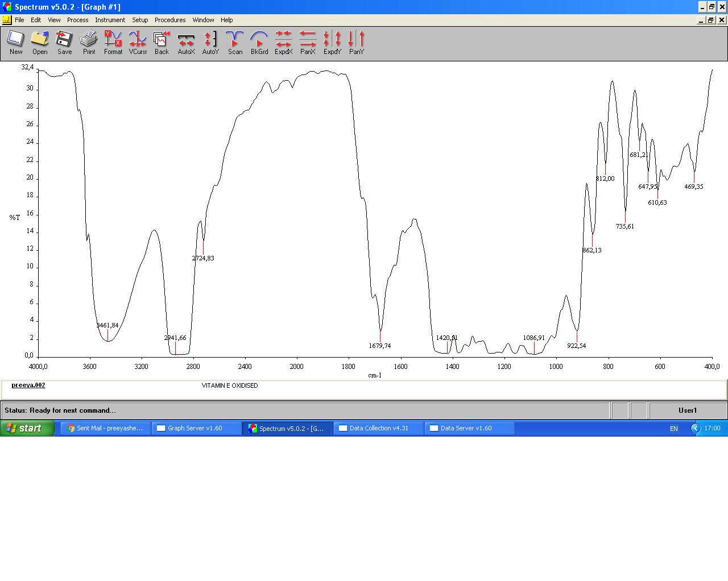Open the View menu
728x581 pixels.
[x=54, y=20]
